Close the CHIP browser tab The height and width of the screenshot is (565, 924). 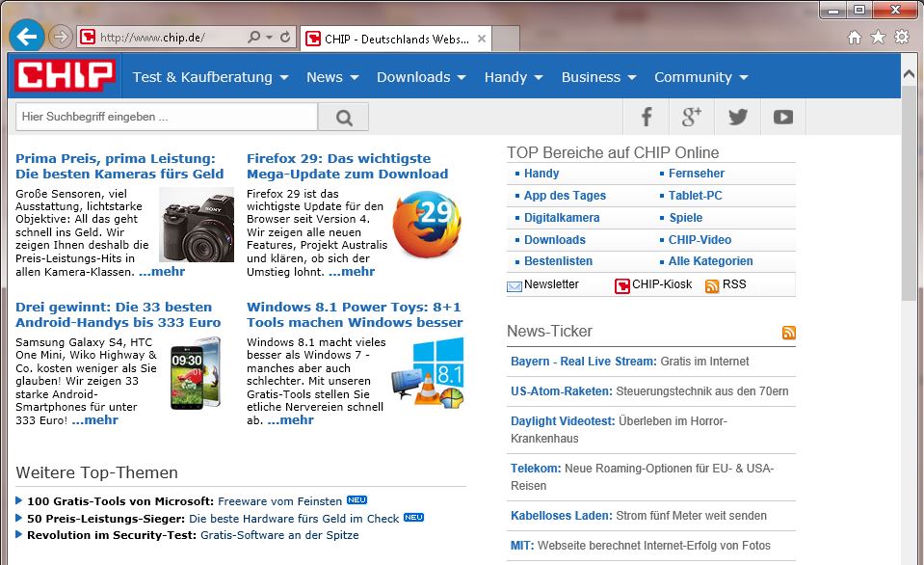click(482, 39)
